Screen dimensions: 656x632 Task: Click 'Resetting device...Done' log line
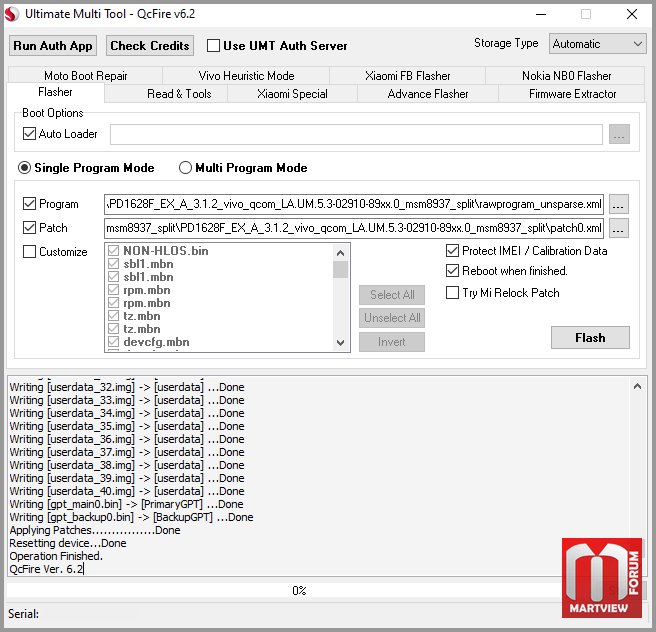[68, 543]
